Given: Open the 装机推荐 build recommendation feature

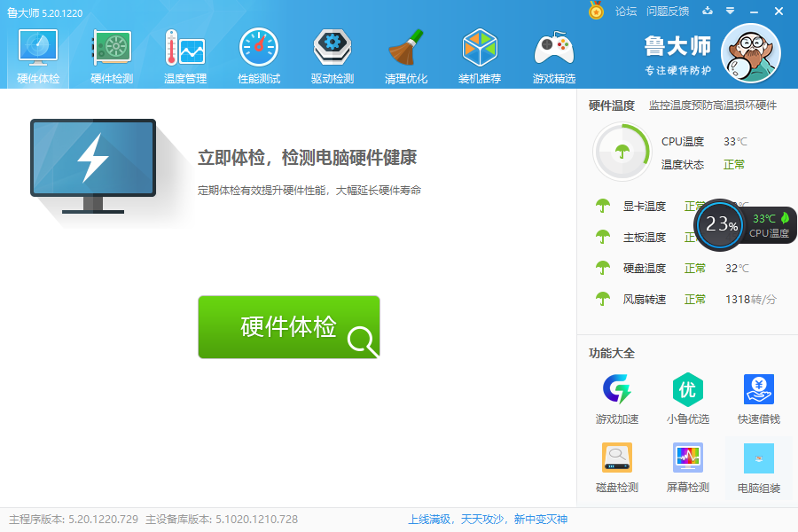Looking at the screenshot, I should coord(480,53).
